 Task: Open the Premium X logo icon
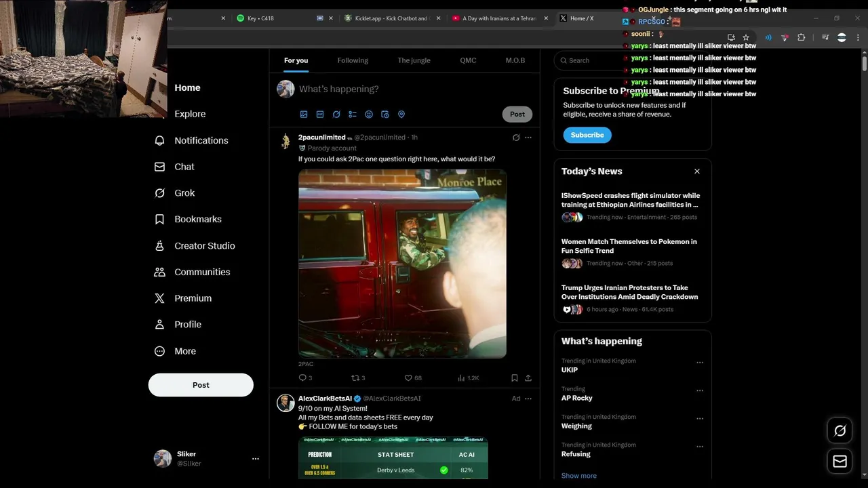point(159,298)
